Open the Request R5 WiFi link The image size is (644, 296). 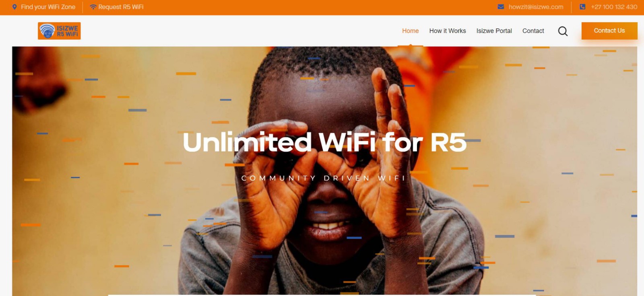coord(121,7)
